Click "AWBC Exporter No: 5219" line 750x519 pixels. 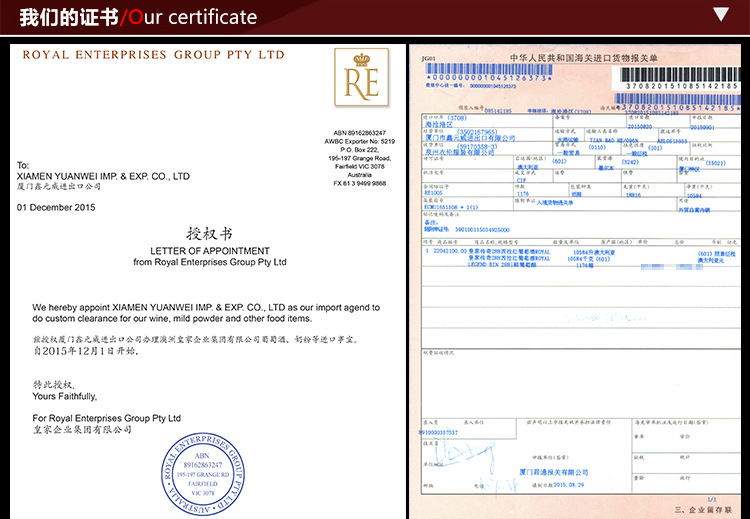tap(360, 142)
